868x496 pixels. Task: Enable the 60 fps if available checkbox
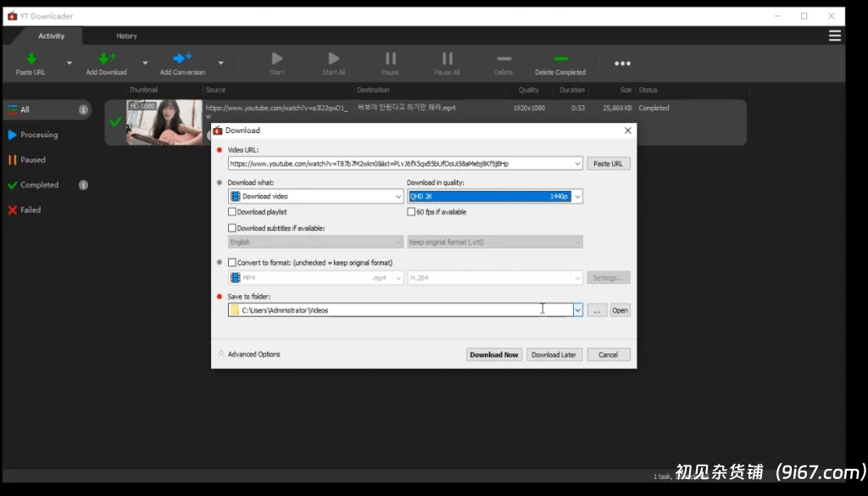[412, 212]
